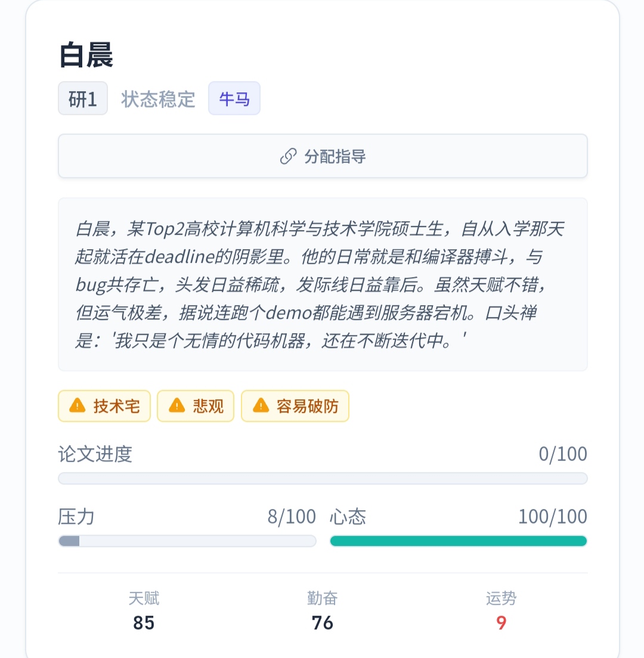Click the 牛马 purple tag
644x658 pixels.
click(x=234, y=98)
